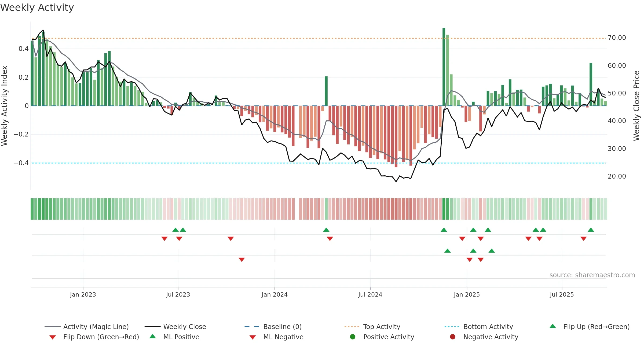
Task: Click the Positive Activity green circle icon
Action: pyautogui.click(x=353, y=337)
